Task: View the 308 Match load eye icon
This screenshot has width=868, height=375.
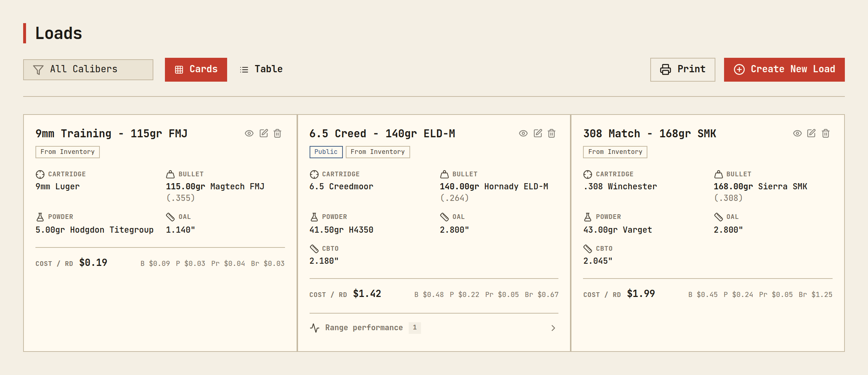Action: tap(797, 133)
